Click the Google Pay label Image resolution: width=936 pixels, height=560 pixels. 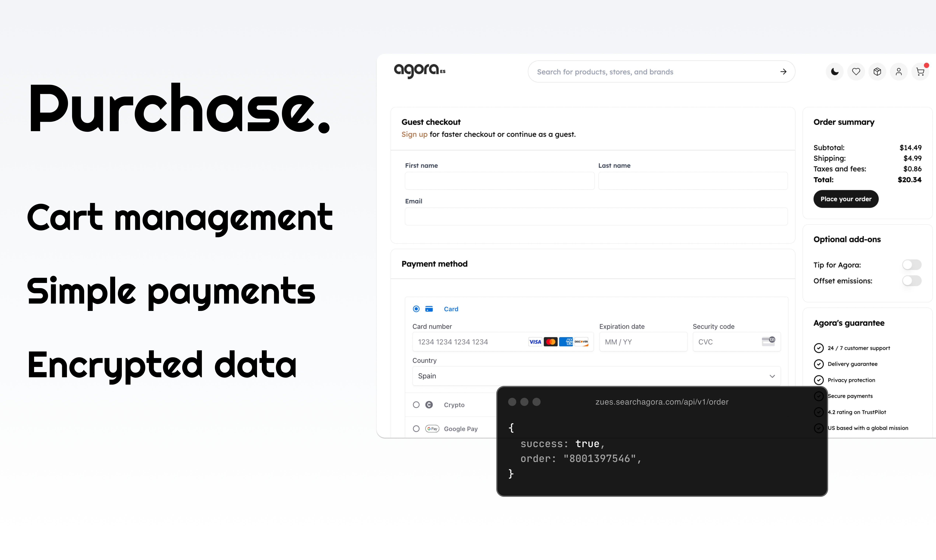click(x=461, y=429)
